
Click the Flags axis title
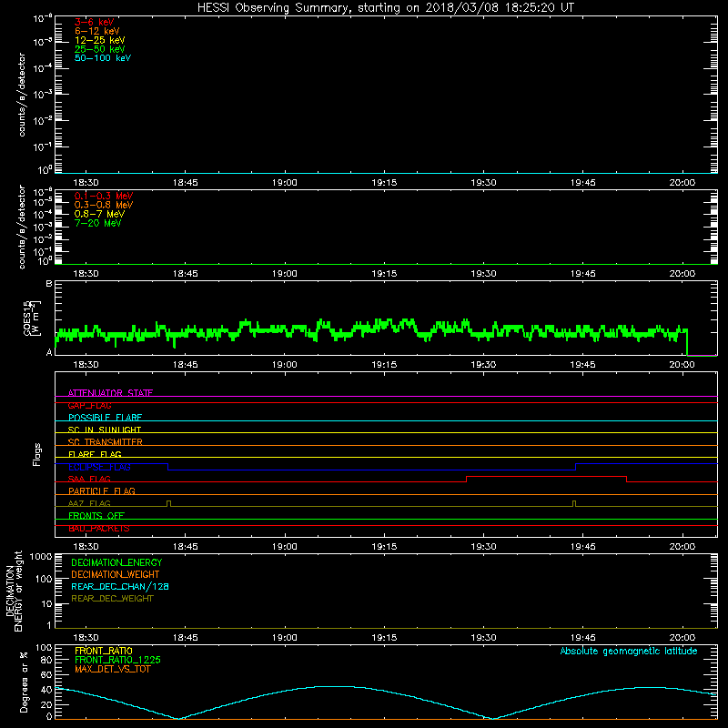(x=36, y=454)
